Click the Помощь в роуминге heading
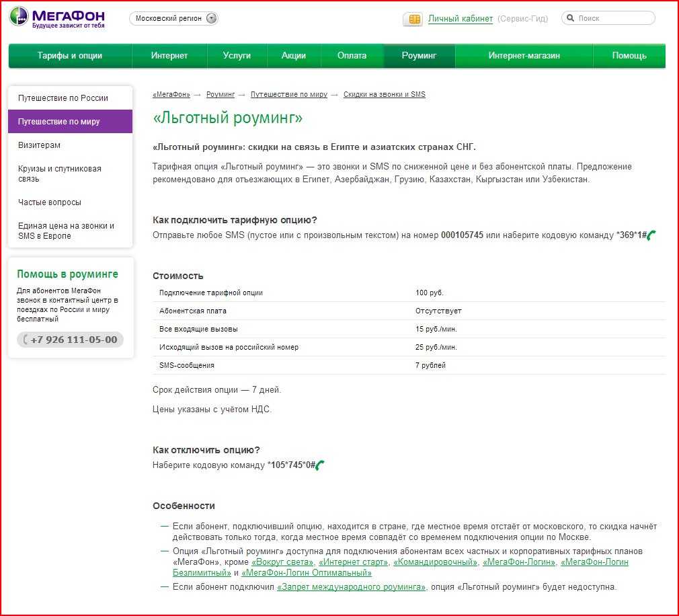This screenshot has height=616, width=679. pyautogui.click(x=67, y=274)
